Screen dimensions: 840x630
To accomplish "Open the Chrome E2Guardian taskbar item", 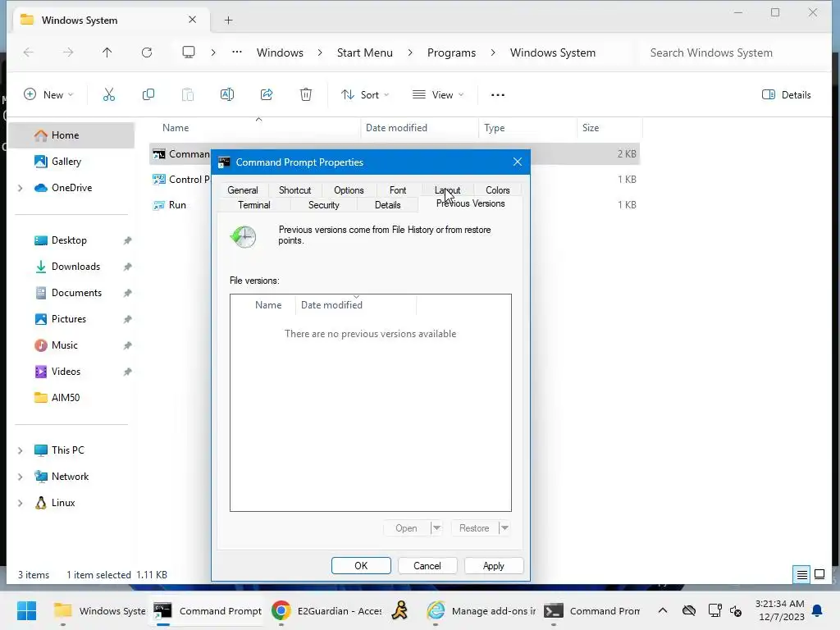I will pyautogui.click(x=326, y=610).
